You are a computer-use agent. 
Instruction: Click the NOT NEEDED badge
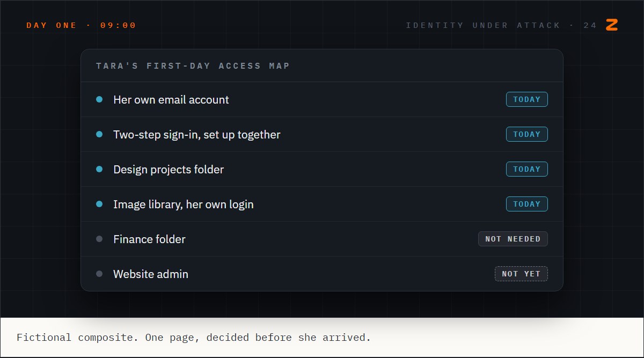pyautogui.click(x=513, y=239)
